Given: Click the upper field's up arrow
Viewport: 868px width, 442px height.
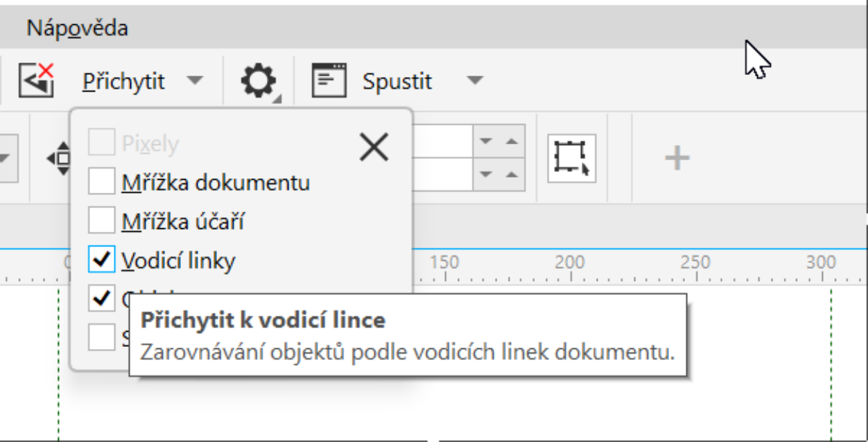Looking at the screenshot, I should 512,142.
